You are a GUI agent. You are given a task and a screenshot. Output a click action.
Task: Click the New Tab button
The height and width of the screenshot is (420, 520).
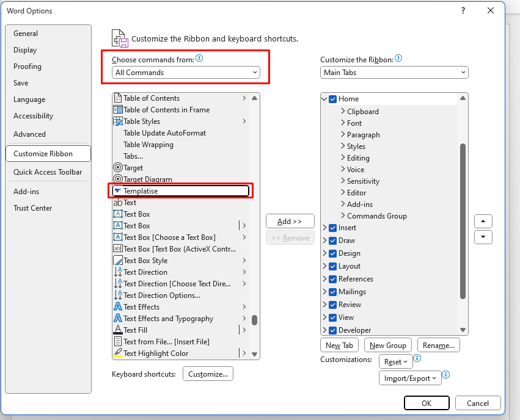click(339, 345)
